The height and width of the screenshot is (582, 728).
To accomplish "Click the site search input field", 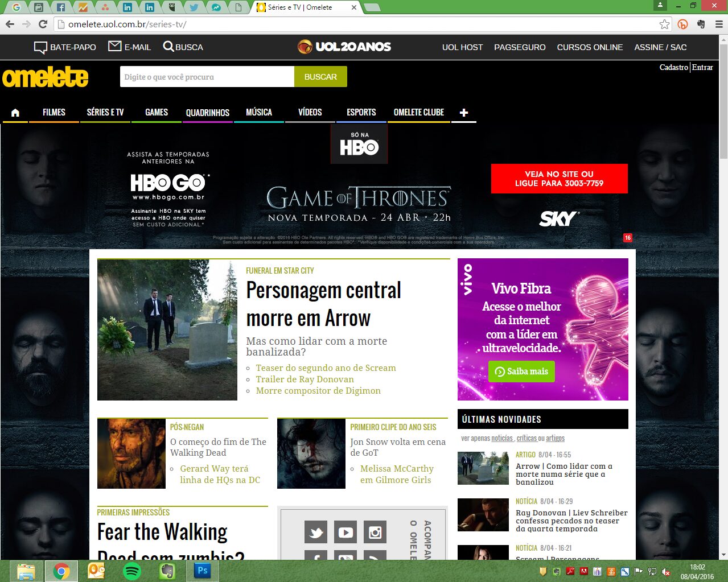I will click(207, 77).
